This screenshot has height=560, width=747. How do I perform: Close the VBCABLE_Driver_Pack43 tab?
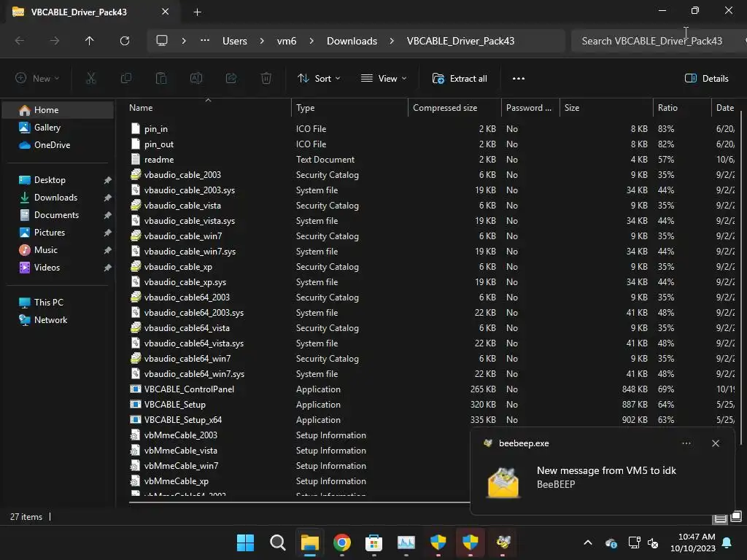pos(166,12)
